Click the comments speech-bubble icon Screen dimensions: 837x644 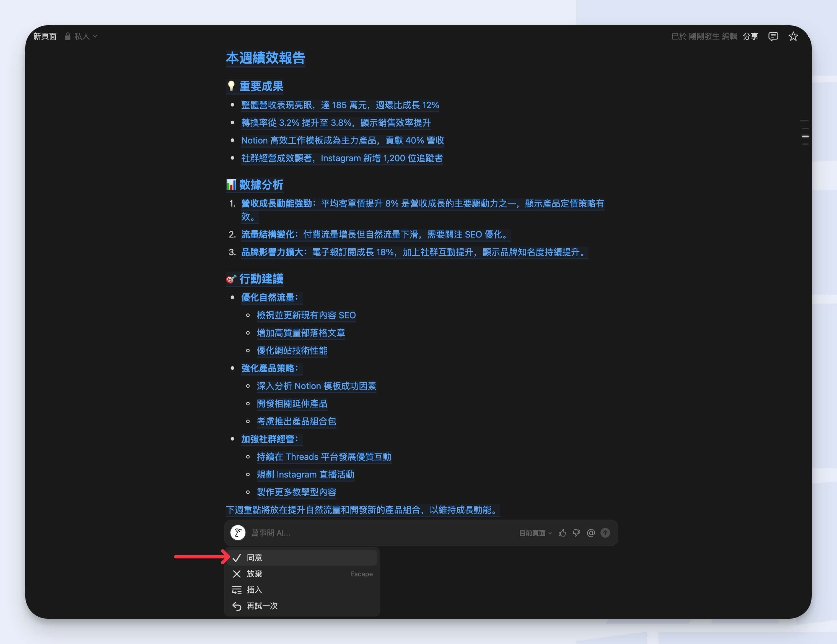[x=773, y=36]
